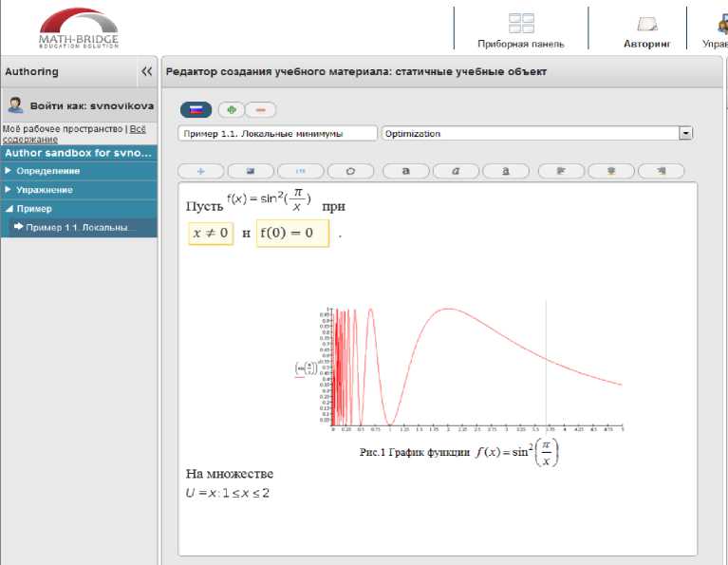
Task: Apply bold text formatting
Action: tap(406, 171)
